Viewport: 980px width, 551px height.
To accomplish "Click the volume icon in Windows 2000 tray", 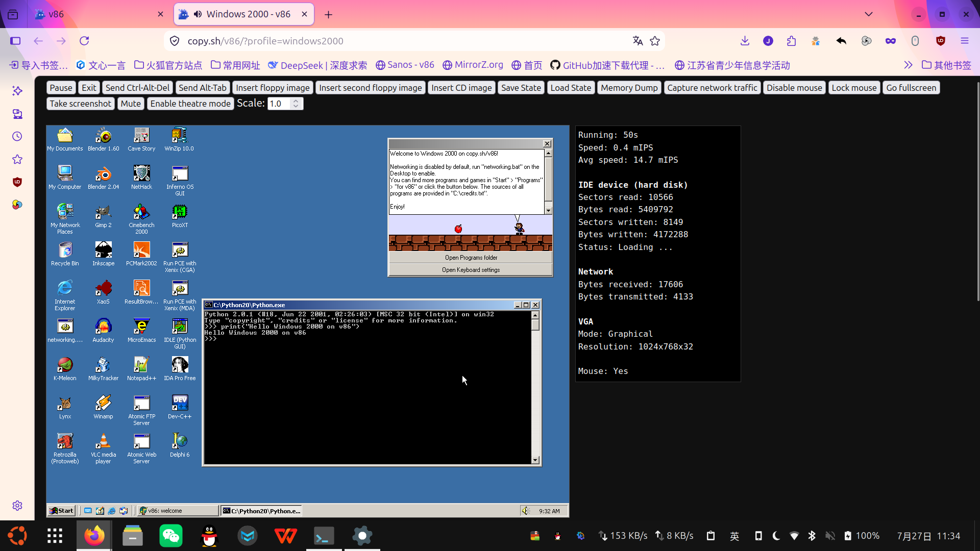I will coord(525,511).
